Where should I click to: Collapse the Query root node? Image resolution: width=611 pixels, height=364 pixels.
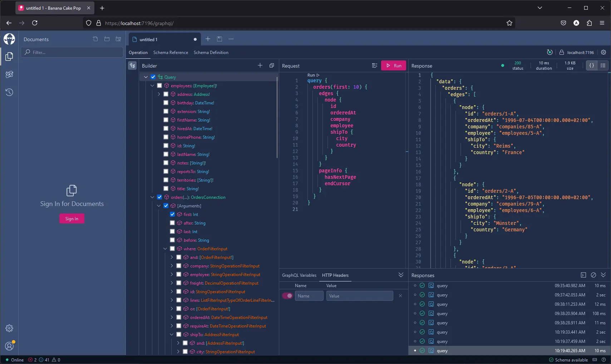[x=146, y=77]
